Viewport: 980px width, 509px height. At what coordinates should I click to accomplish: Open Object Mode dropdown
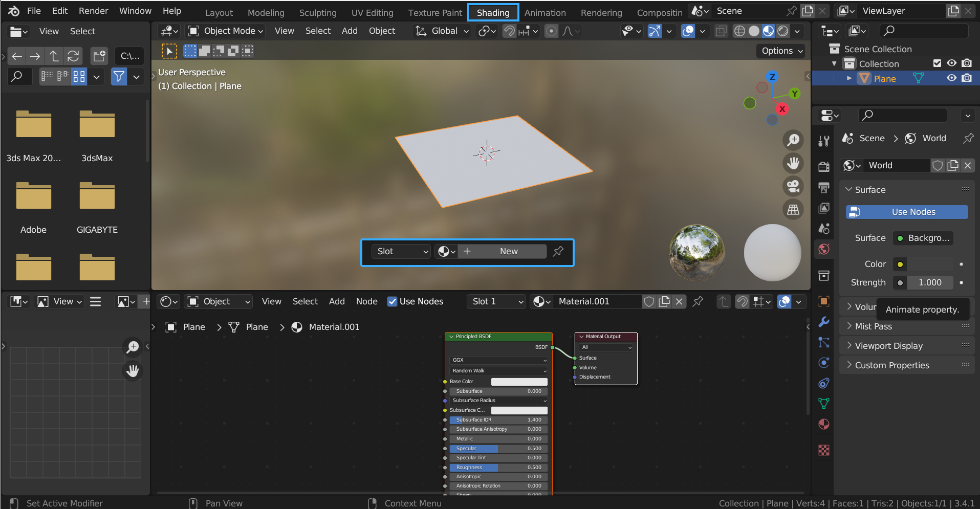click(226, 31)
